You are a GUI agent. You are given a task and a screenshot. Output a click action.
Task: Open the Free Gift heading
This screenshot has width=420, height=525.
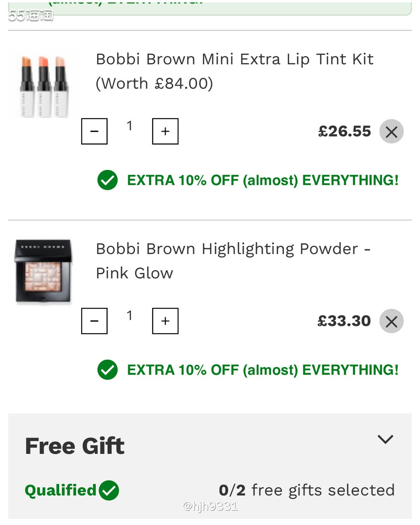pos(75,446)
